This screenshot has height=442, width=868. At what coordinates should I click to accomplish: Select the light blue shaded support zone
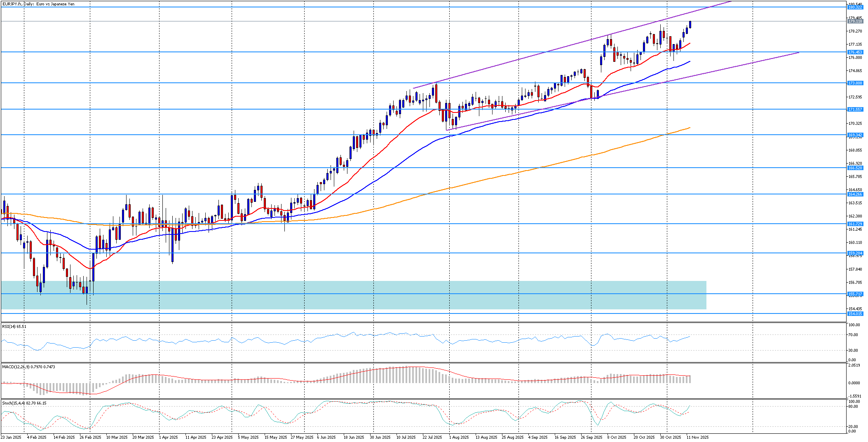tap(354, 295)
